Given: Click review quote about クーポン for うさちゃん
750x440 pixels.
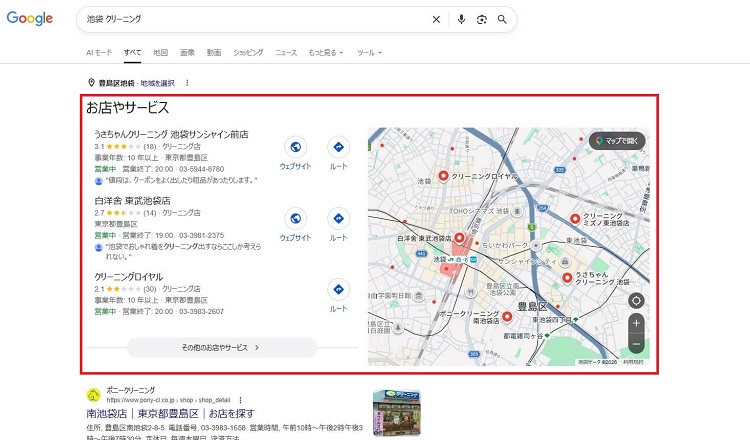Looking at the screenshot, I should point(181,180).
